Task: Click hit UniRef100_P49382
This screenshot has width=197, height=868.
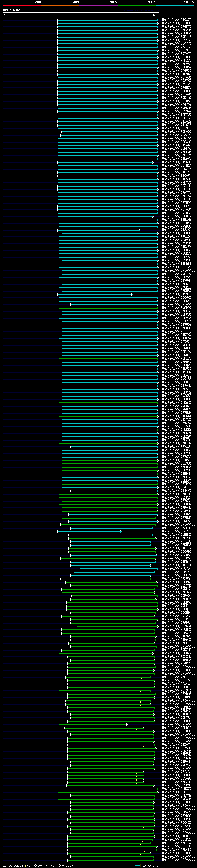Action: point(177,372)
